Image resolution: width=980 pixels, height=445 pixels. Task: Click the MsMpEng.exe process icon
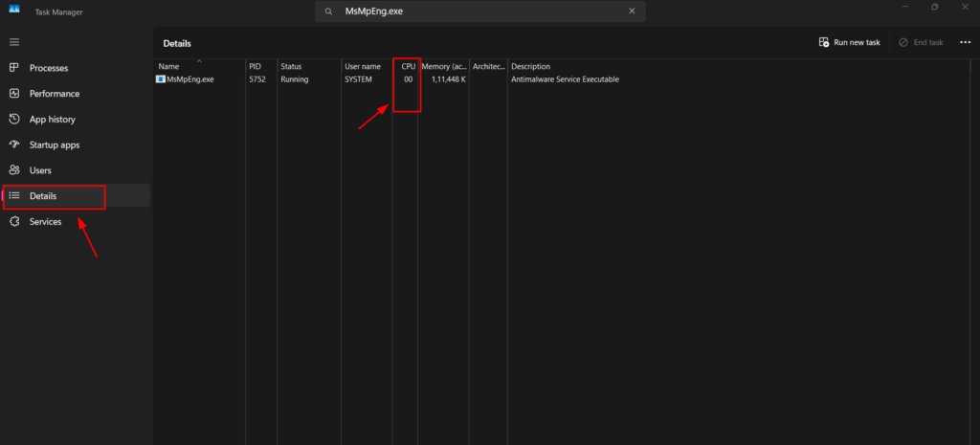[x=161, y=79]
